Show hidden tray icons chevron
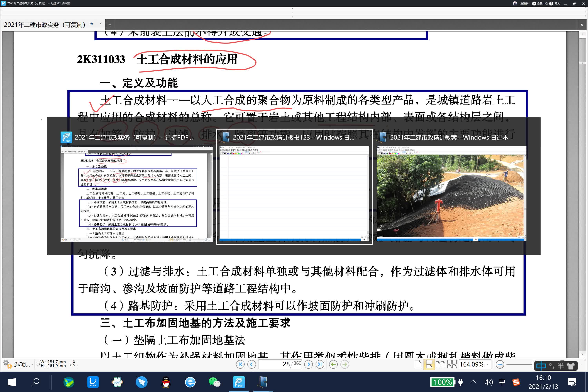The image size is (588, 392). coord(473,382)
